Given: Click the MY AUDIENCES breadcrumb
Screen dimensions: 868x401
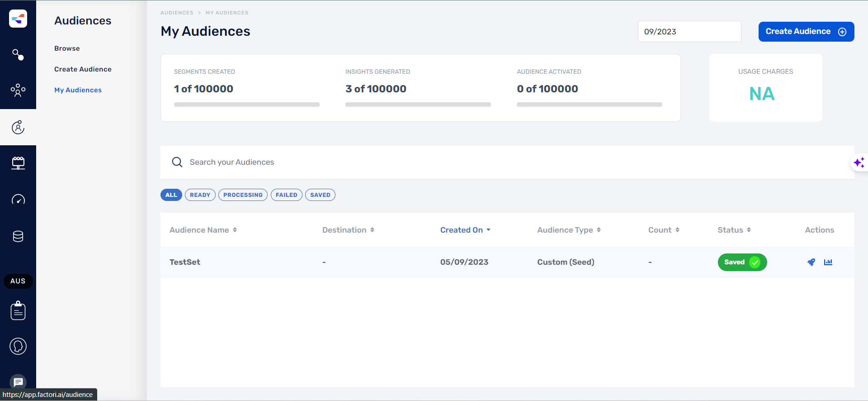Looking at the screenshot, I should tap(227, 13).
